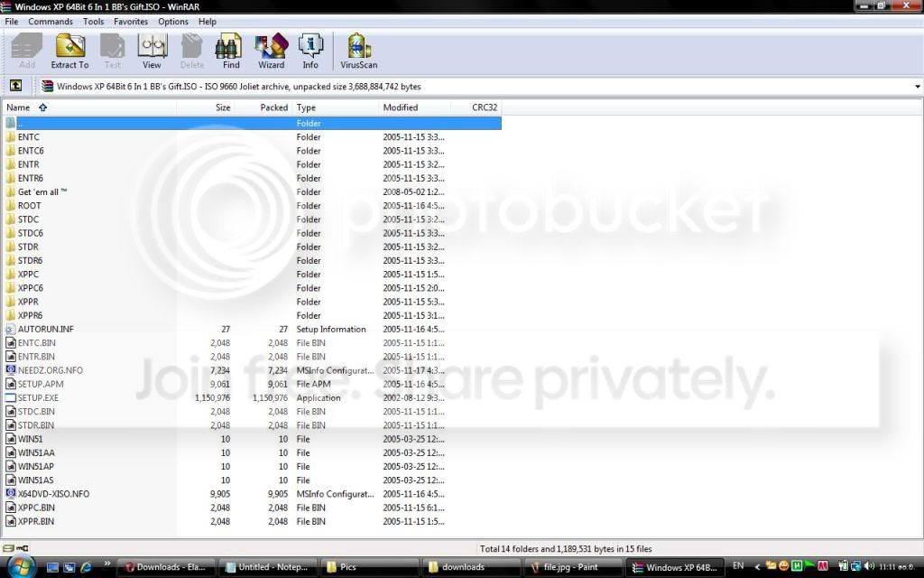Screen dimensions: 924x578
Task: Click the Internet Explorer quick launch icon
Action: coord(86,567)
